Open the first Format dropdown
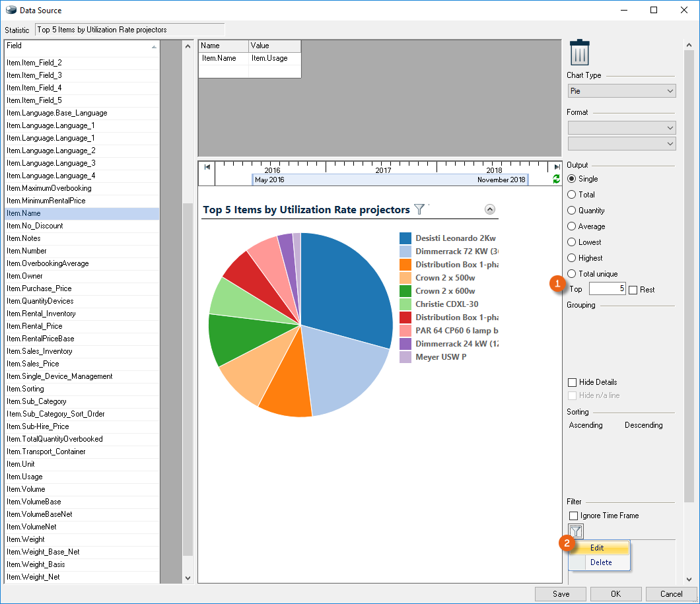The width and height of the screenshot is (700, 604). (x=621, y=127)
